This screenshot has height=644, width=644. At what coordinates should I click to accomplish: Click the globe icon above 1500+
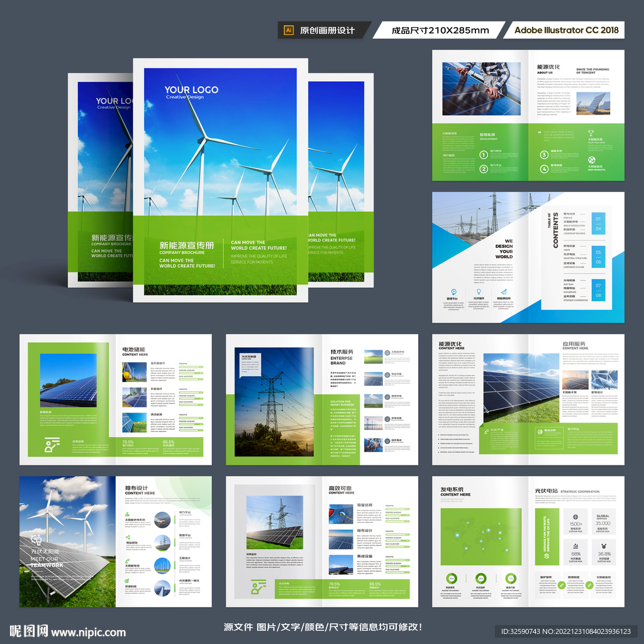point(575,517)
